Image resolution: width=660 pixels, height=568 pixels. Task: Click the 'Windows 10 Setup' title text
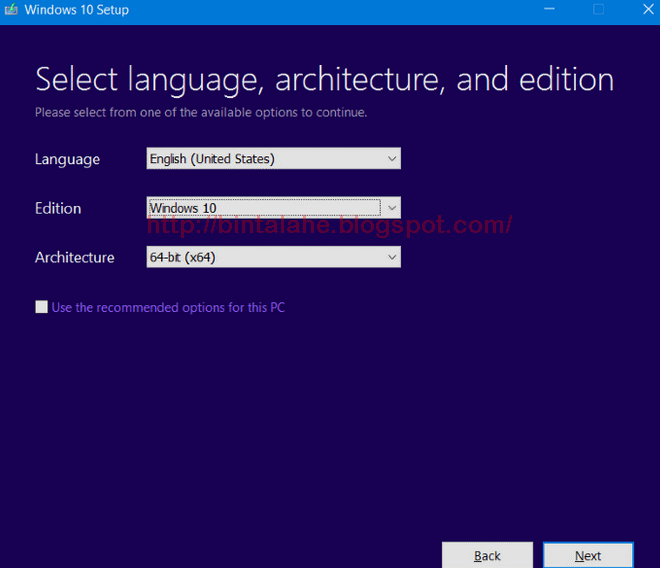(77, 10)
